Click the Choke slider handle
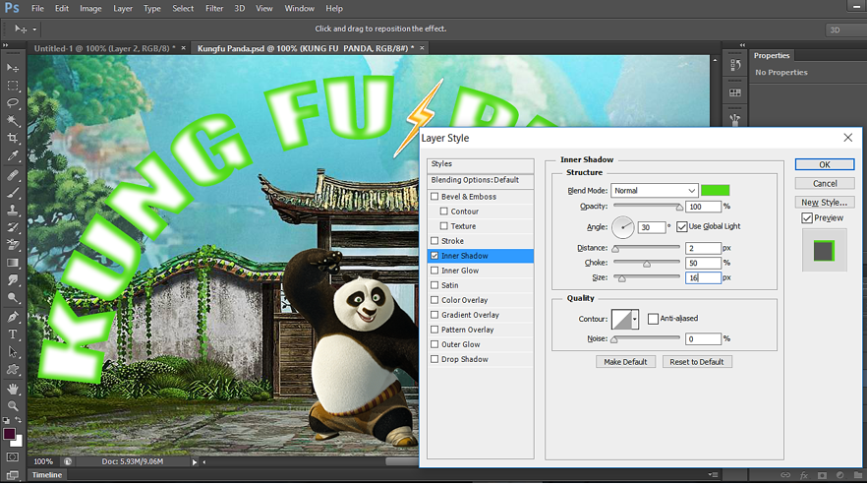The image size is (868, 485). 647,265
